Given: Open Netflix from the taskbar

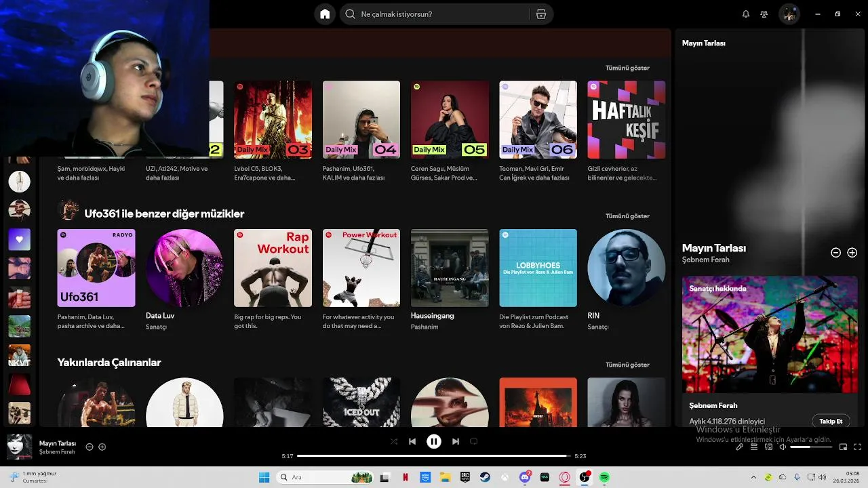Looking at the screenshot, I should pyautogui.click(x=406, y=477).
